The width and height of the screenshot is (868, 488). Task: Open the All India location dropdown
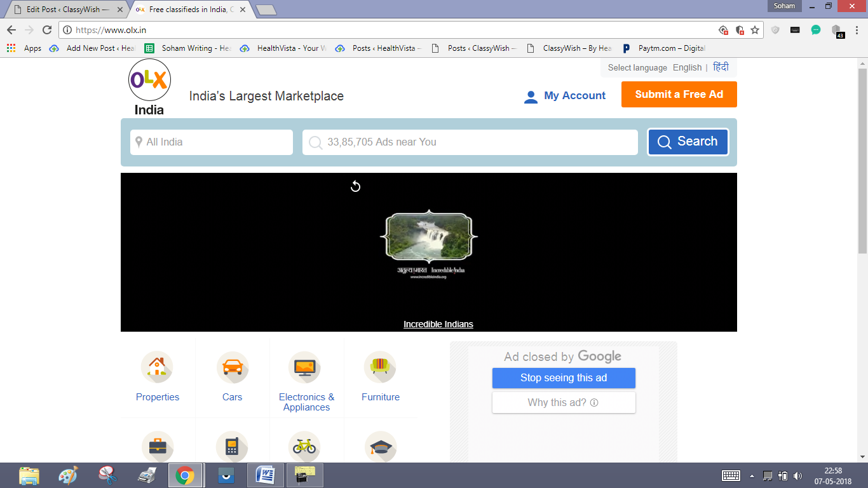point(212,142)
